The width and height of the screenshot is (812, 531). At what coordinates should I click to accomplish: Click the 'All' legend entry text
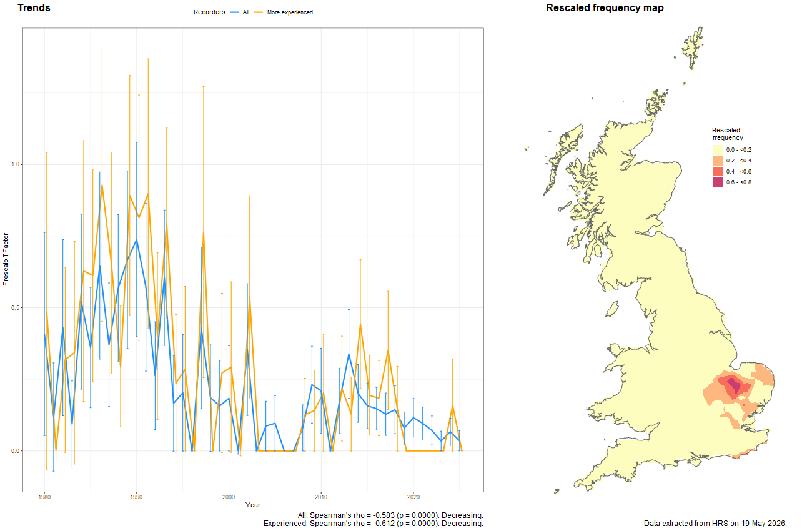246,12
